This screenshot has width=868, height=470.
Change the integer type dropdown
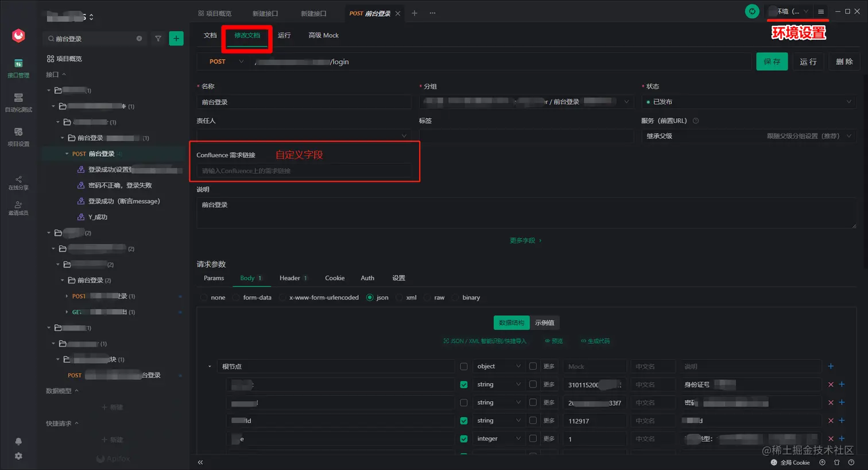(498, 438)
